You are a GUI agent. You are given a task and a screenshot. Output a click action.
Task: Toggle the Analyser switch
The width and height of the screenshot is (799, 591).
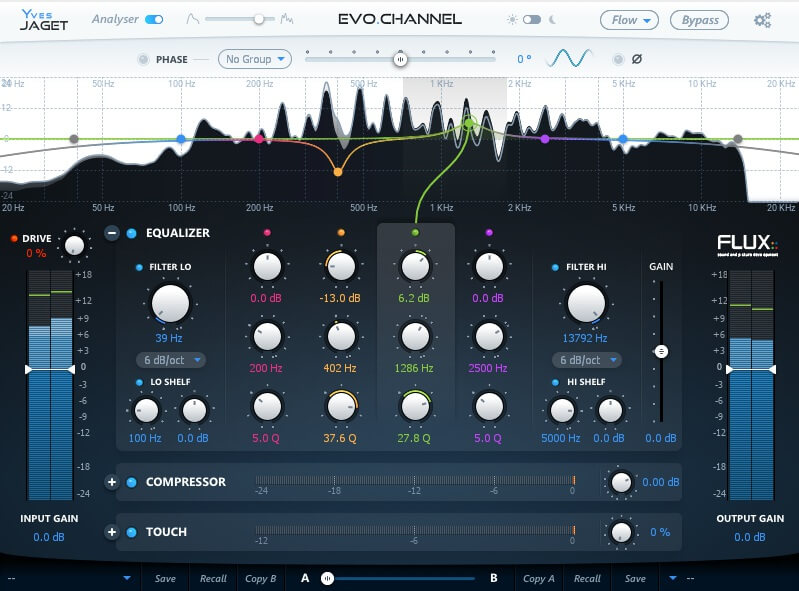[x=154, y=19]
